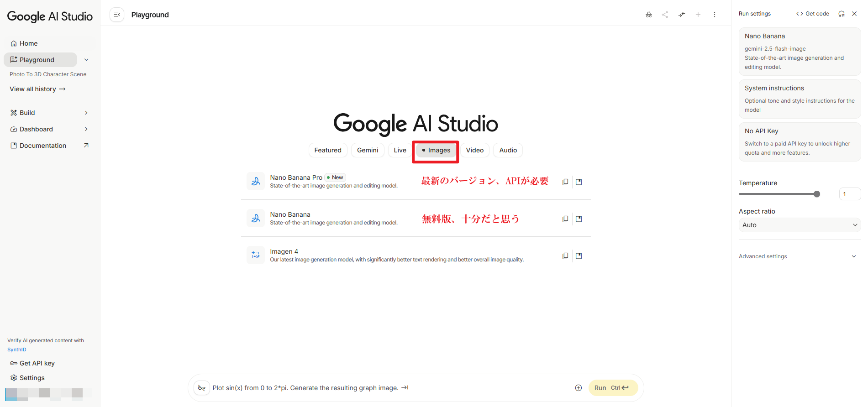Image resolution: width=868 pixels, height=407 pixels.
Task: Click the Run button
Action: coord(613,388)
